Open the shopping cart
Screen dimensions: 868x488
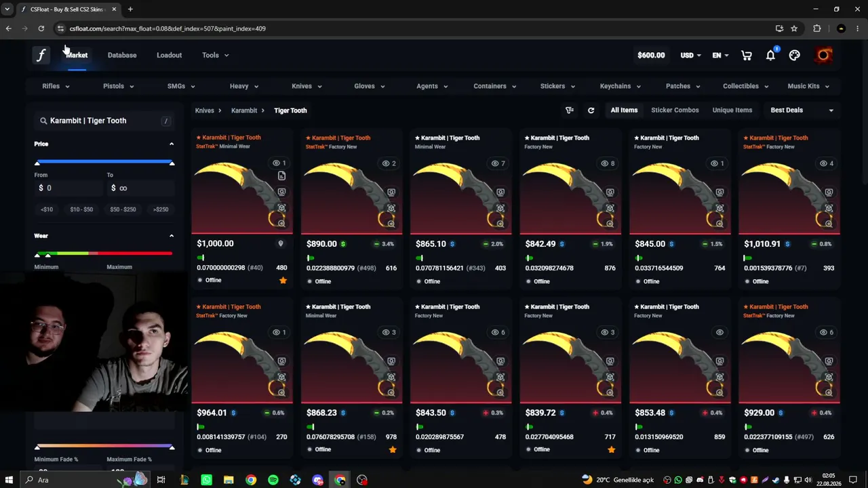tap(747, 56)
